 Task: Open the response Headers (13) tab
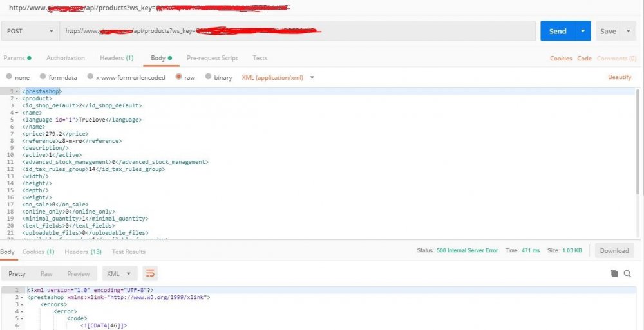point(83,252)
